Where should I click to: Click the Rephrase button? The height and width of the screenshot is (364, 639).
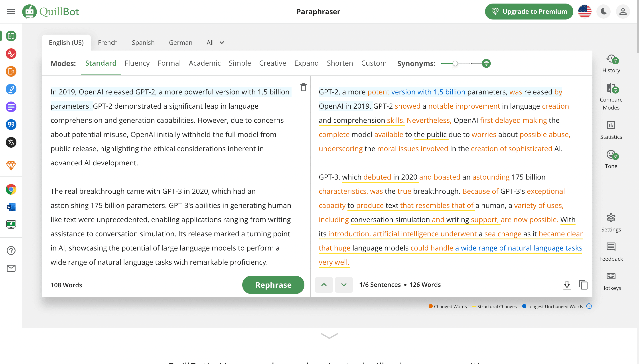coord(273,285)
